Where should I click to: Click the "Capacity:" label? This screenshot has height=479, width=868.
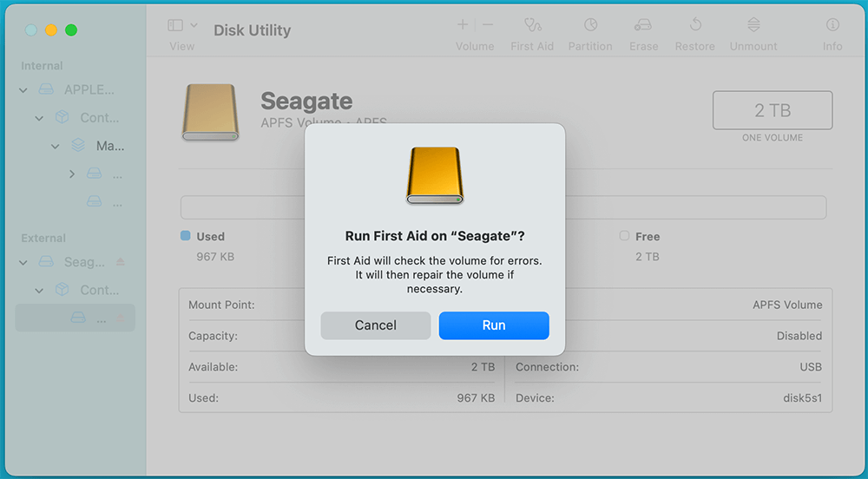click(214, 336)
